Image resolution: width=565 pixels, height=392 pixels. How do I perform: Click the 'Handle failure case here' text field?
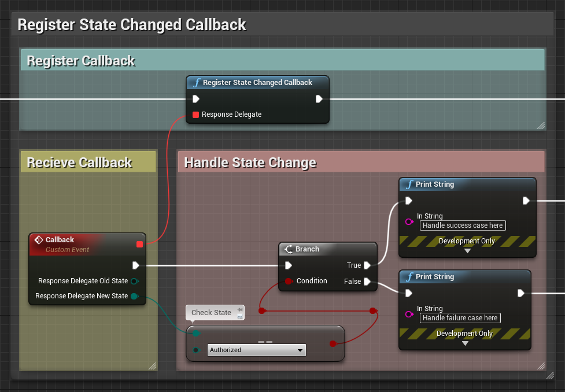pyautogui.click(x=460, y=317)
